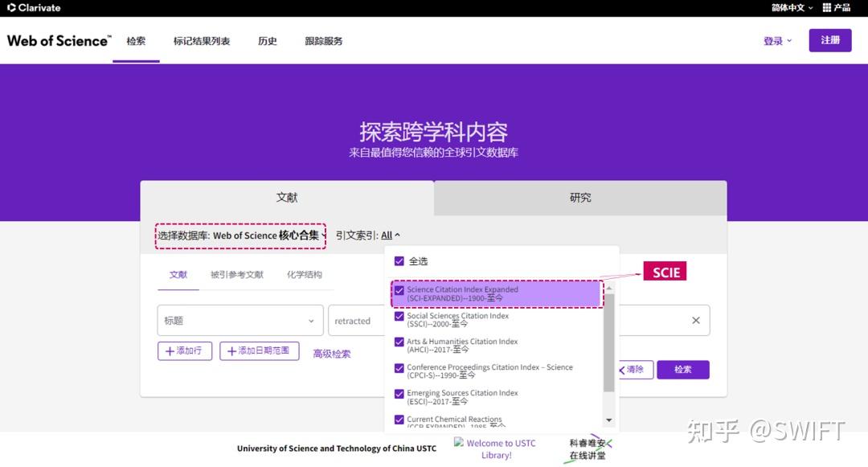Screen dimensions: 868x467
Task: Click the Web of Science logo
Action: (58, 39)
